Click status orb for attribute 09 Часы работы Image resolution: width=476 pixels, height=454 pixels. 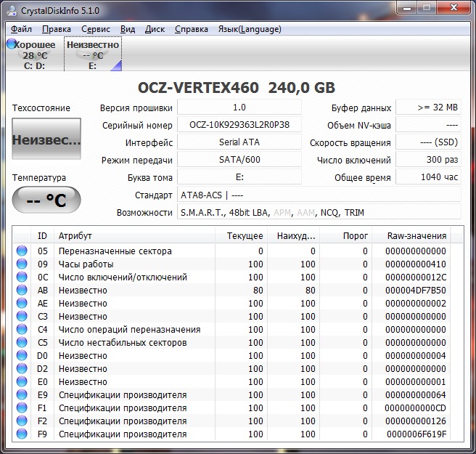coord(22,264)
